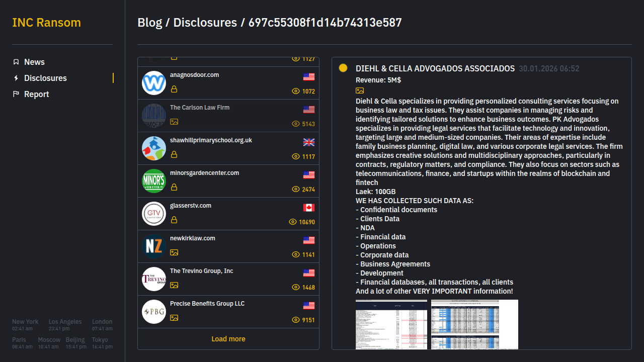Click the eye views icon for minorsgardencenter.com

296,189
